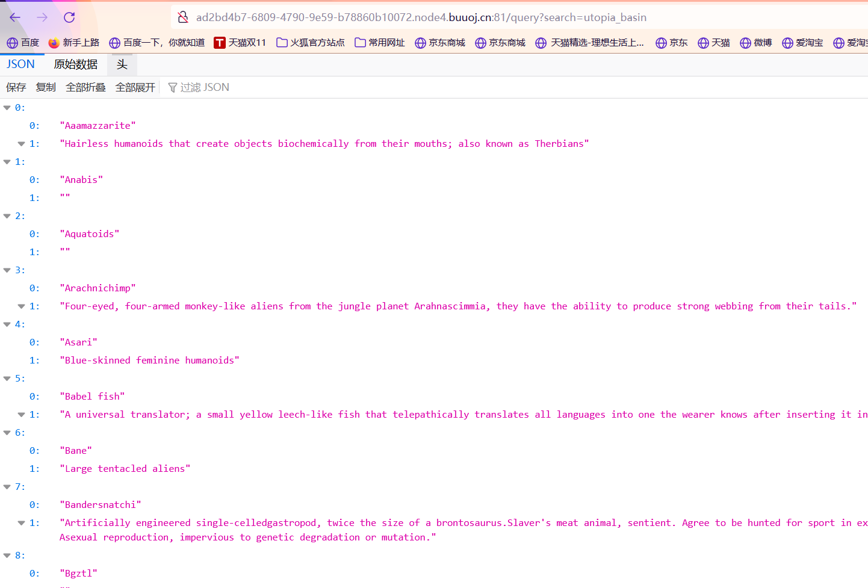The width and height of the screenshot is (868, 588).
Task: Select the "Bandersnatchi" value
Action: coord(101,505)
